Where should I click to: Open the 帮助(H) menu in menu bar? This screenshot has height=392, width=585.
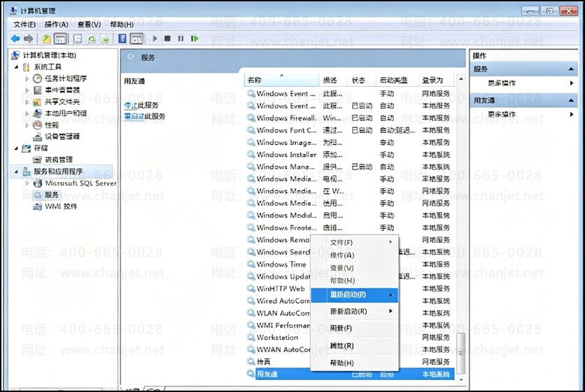[x=122, y=24]
